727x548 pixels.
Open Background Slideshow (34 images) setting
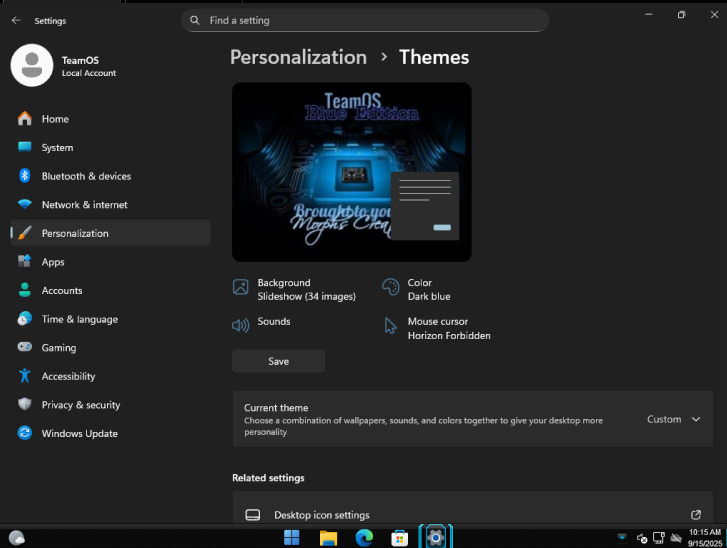(294, 289)
